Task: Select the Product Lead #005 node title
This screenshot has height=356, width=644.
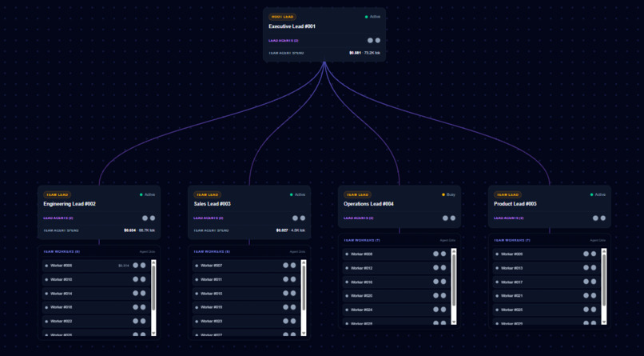Action: (515, 204)
